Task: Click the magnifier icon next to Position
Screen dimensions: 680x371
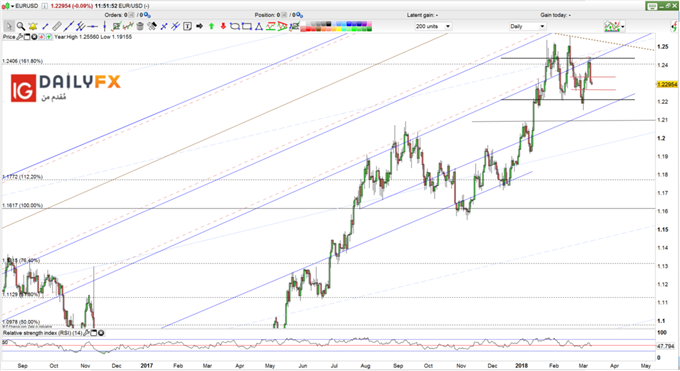Action: (x=300, y=15)
